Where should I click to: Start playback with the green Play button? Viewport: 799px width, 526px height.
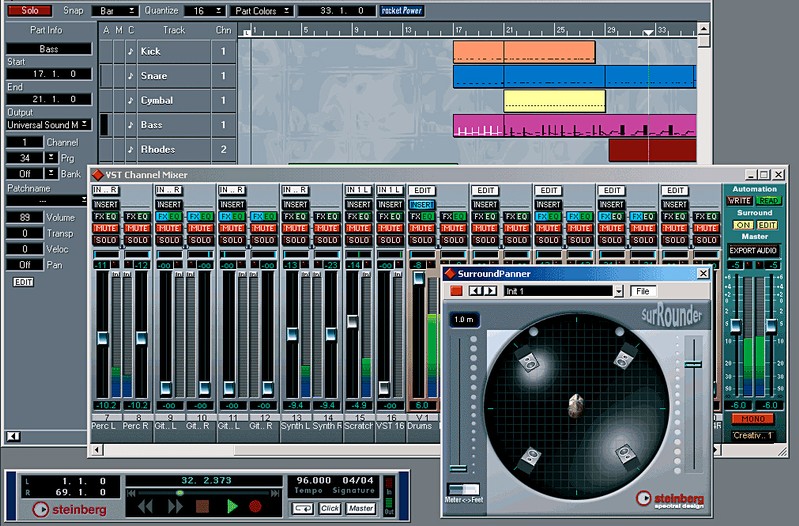232,506
